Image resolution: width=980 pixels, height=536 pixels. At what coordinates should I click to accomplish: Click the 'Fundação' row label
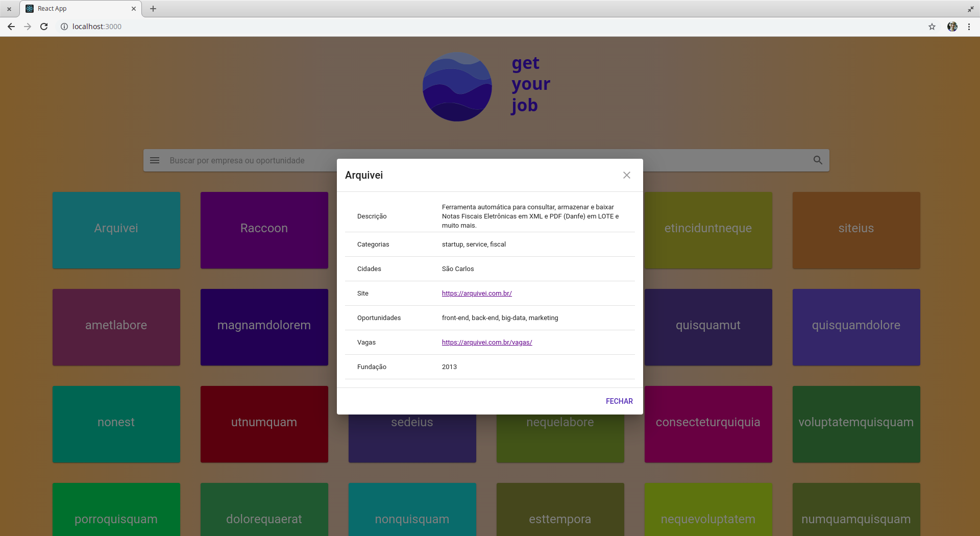(x=372, y=367)
